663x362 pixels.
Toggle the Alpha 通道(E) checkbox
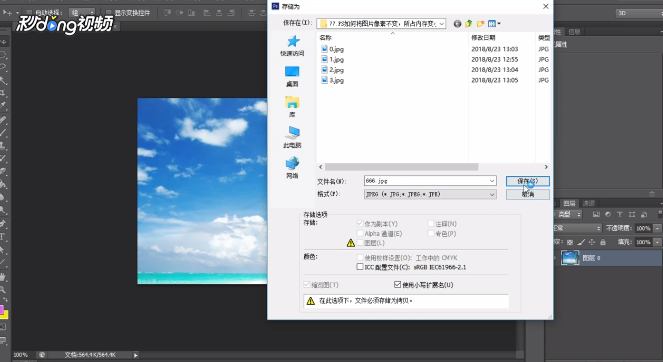[360, 233]
